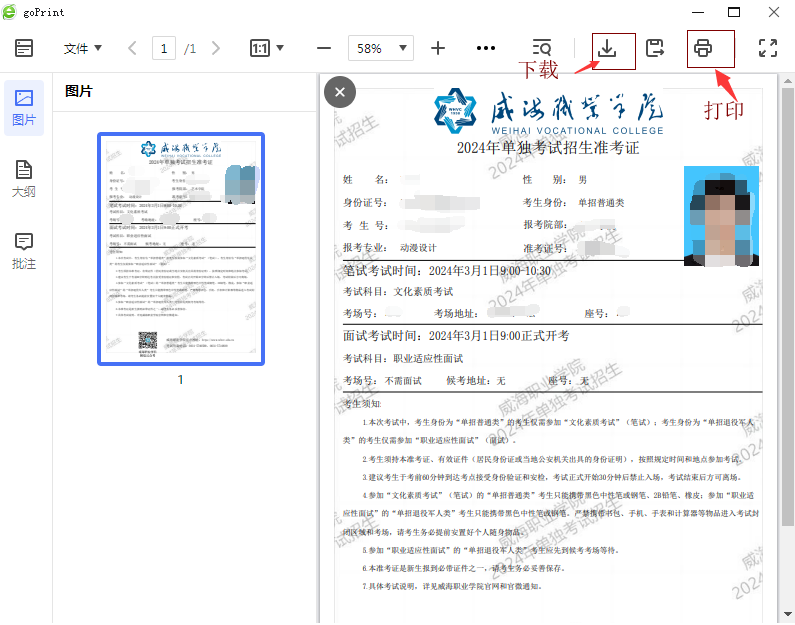795x625 pixels.
Task: Click the page number input field
Action: click(x=163, y=48)
